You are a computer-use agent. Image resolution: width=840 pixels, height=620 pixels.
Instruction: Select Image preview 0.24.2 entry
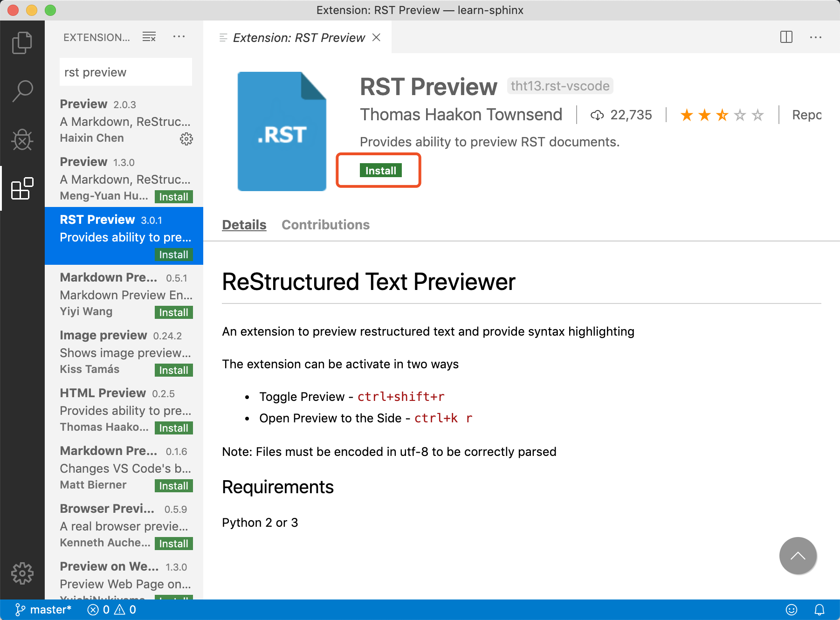124,351
